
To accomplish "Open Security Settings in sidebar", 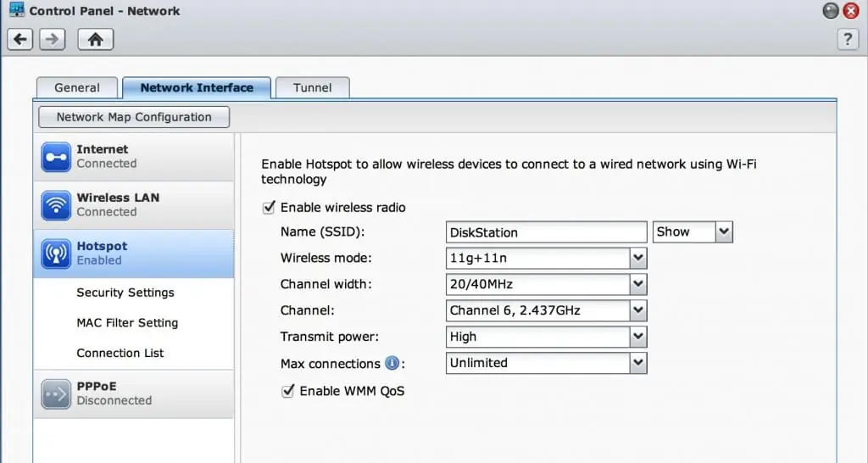I will tap(125, 293).
